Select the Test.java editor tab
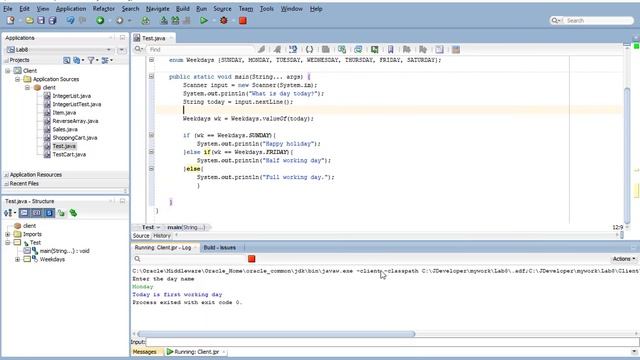 point(153,38)
